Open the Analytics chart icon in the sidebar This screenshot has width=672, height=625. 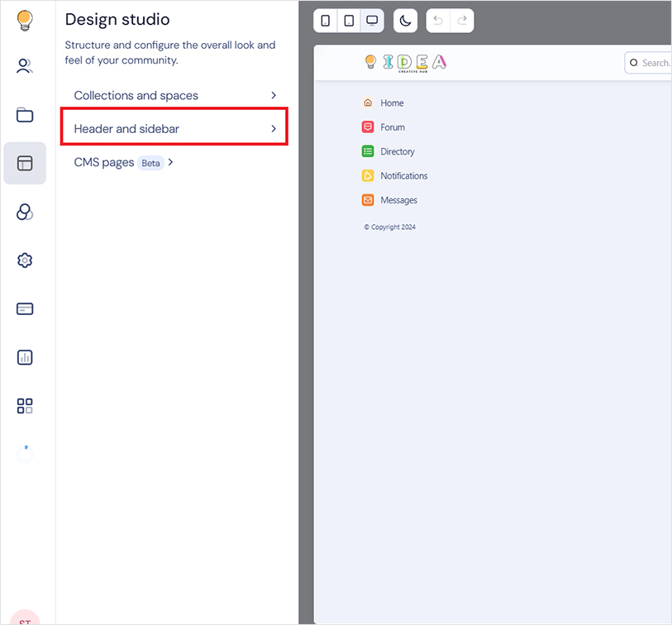click(24, 357)
